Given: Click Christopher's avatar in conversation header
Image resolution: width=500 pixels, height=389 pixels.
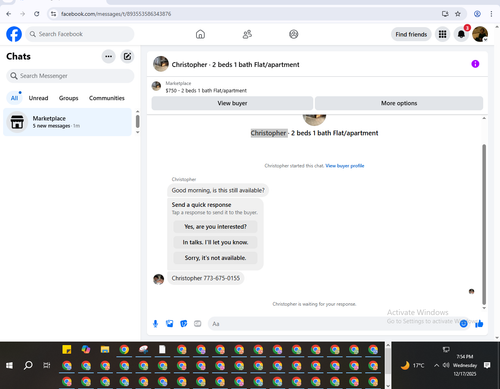Looking at the screenshot, I should [x=161, y=64].
